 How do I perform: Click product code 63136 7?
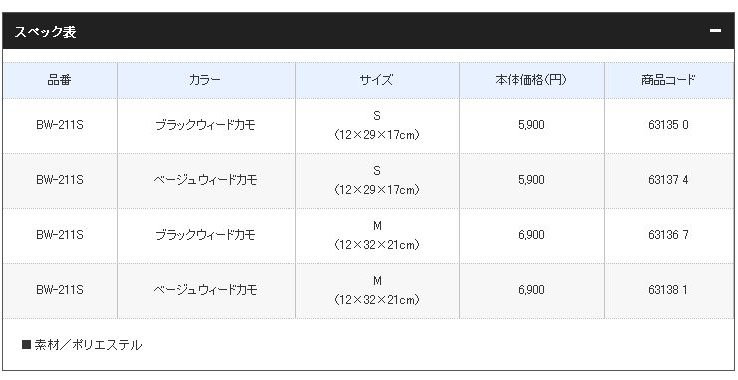[x=668, y=234]
